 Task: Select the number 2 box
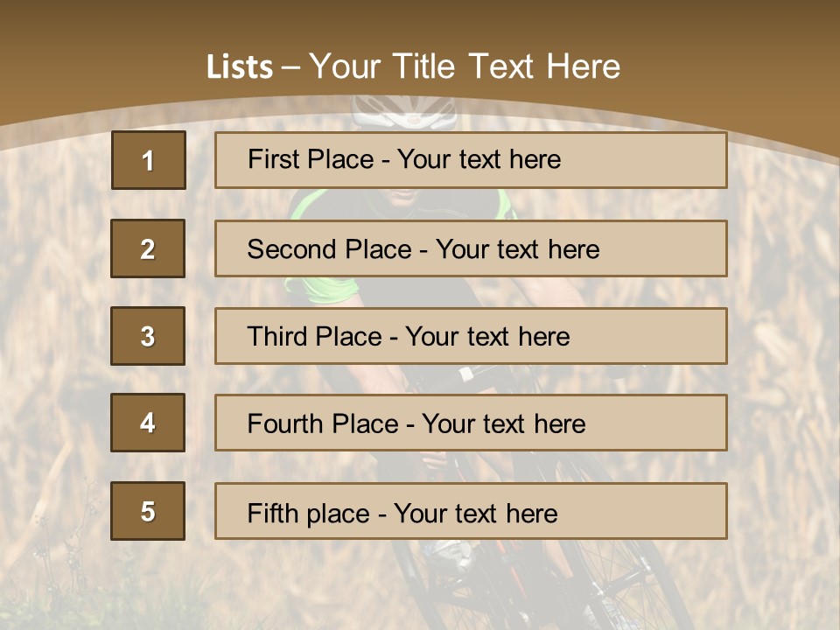(148, 248)
